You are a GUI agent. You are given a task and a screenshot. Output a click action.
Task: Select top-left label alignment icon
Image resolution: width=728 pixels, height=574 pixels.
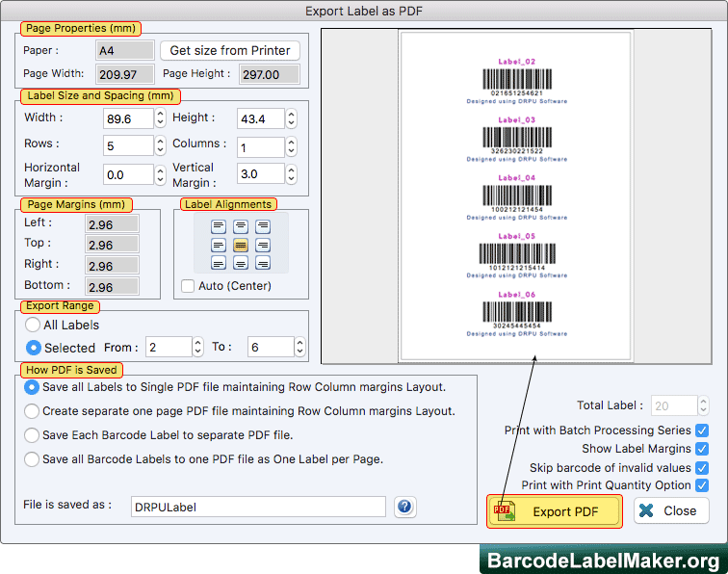pyautogui.click(x=219, y=226)
